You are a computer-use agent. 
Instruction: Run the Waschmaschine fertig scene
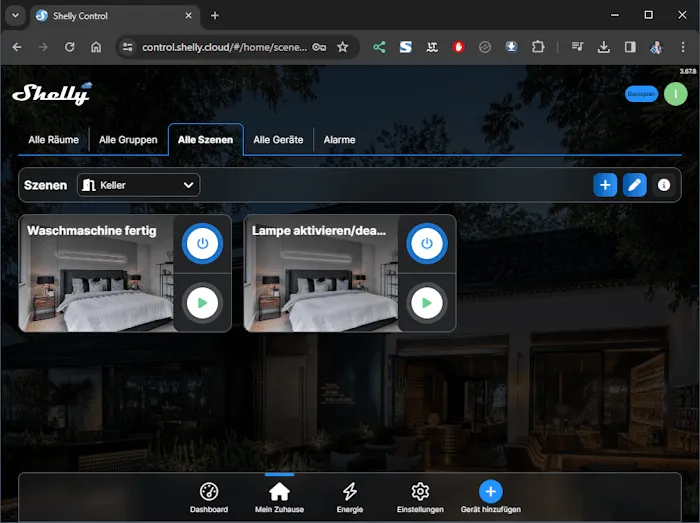(x=202, y=302)
